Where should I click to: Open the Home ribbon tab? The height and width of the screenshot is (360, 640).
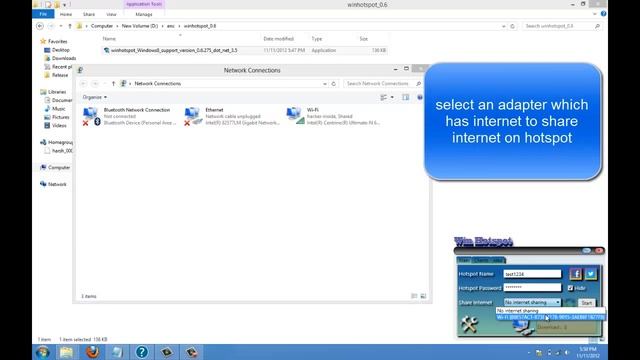(66, 14)
